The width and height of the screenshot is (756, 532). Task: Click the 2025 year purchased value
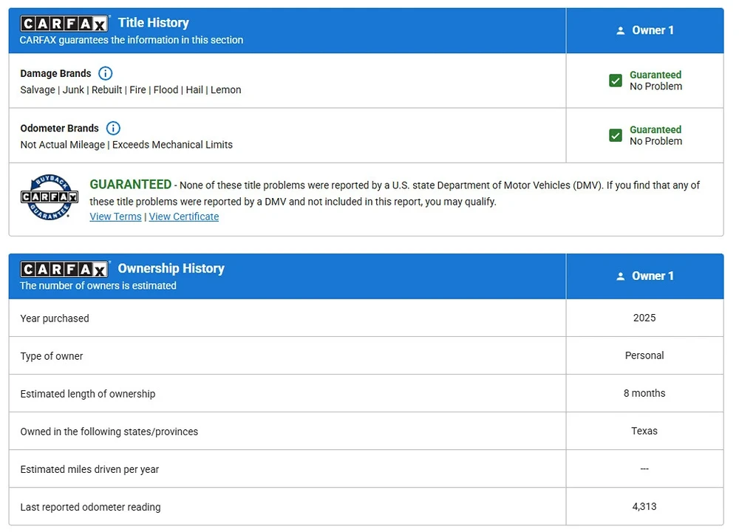644,318
